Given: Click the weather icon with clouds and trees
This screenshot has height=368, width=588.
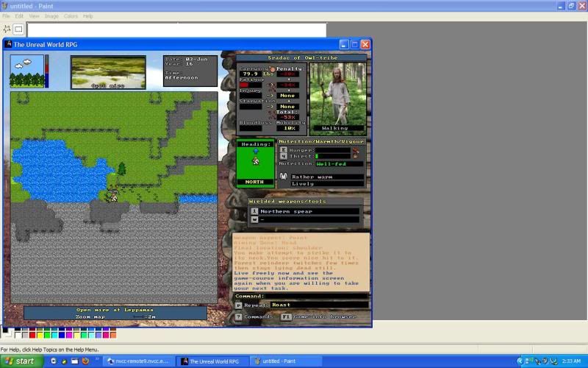Looking at the screenshot, I should [27, 71].
